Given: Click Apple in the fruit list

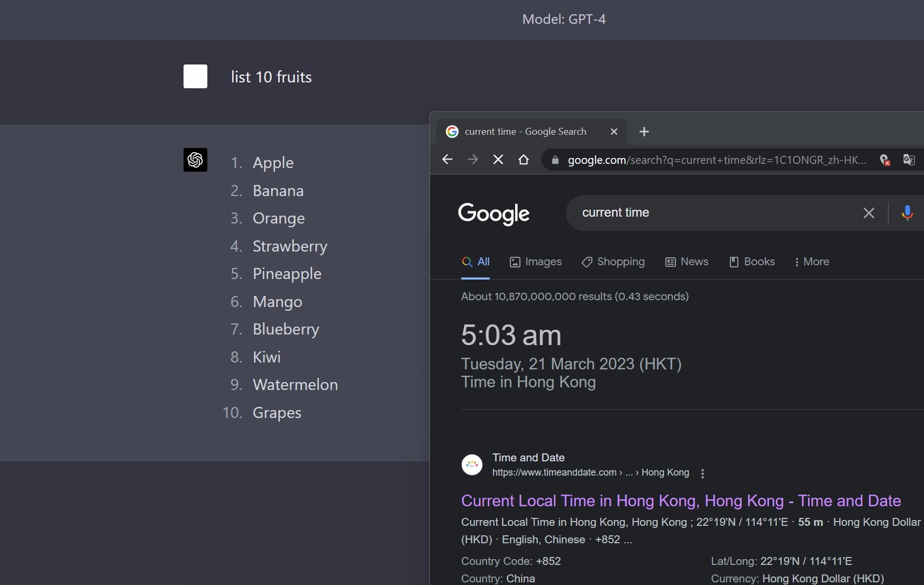Looking at the screenshot, I should click(273, 163).
